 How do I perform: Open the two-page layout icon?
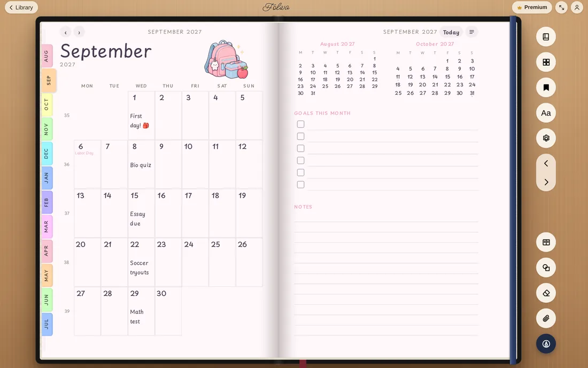coord(546,242)
